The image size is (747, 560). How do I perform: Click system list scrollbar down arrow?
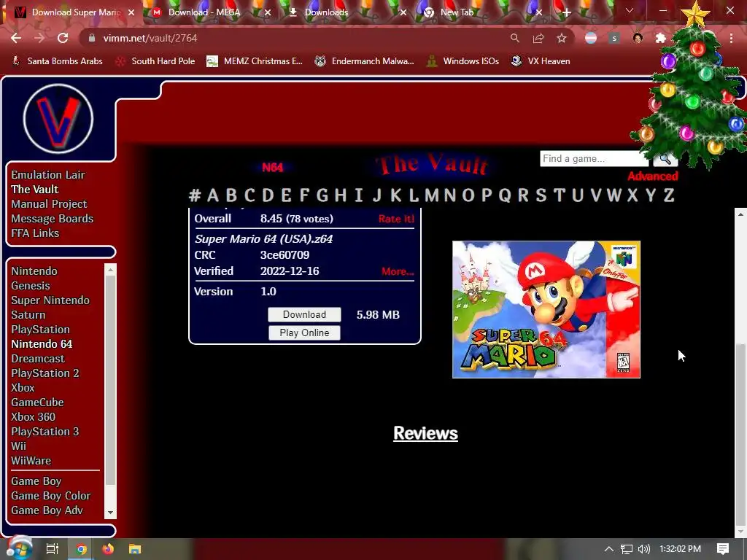tap(111, 513)
